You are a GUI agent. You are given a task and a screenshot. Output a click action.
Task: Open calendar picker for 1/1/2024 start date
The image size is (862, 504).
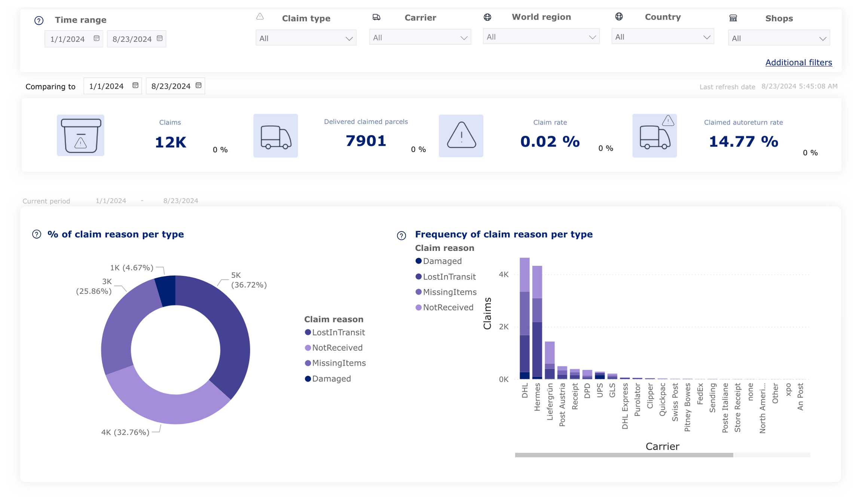tap(97, 39)
